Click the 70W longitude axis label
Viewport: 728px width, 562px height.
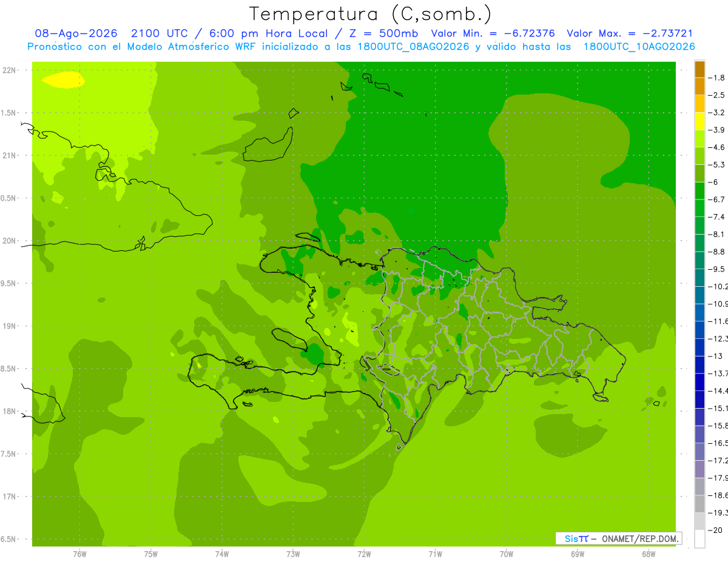tap(506, 554)
